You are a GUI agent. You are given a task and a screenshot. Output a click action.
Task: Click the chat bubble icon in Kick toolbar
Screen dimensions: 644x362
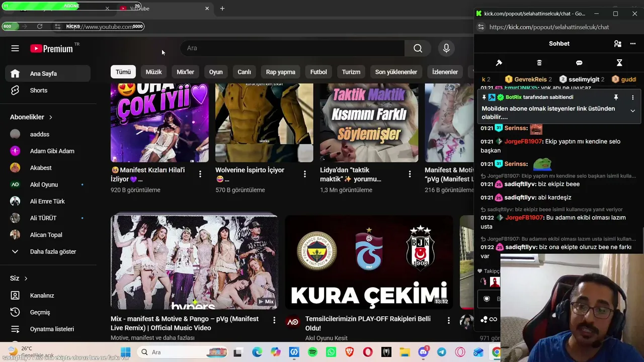pos(579,63)
